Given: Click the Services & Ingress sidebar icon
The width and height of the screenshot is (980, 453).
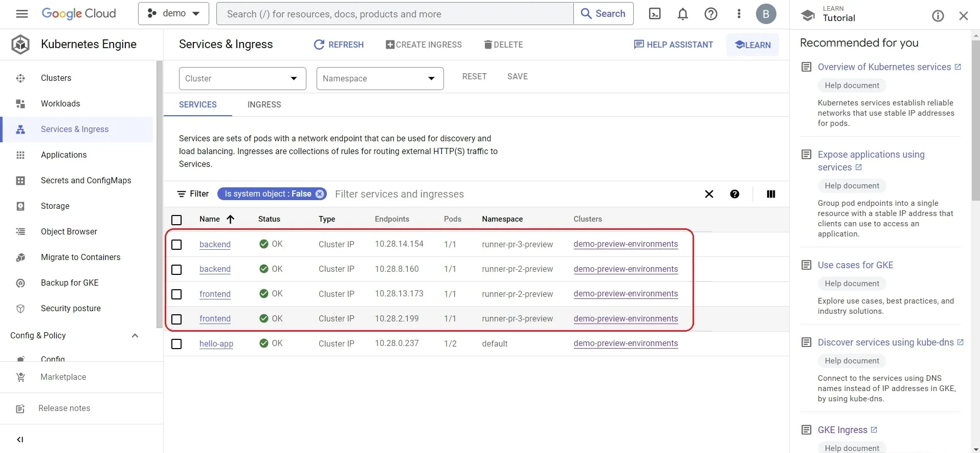Looking at the screenshot, I should point(20,130).
